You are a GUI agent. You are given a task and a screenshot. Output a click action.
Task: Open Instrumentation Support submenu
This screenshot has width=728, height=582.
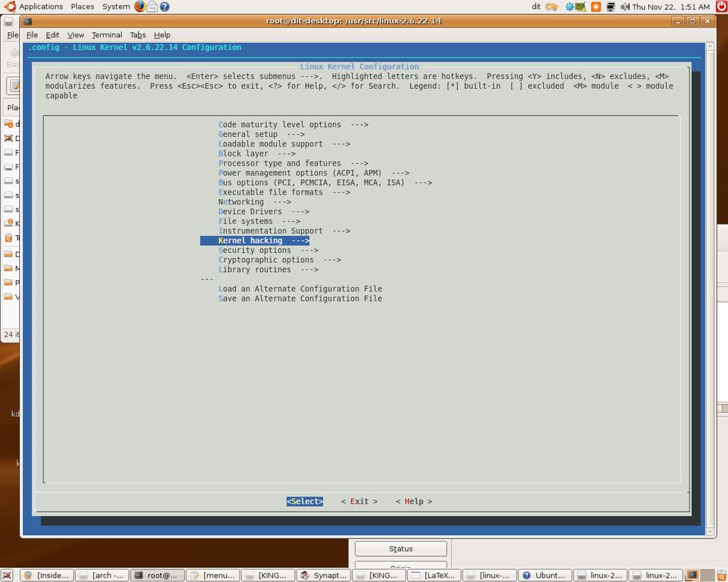[284, 231]
